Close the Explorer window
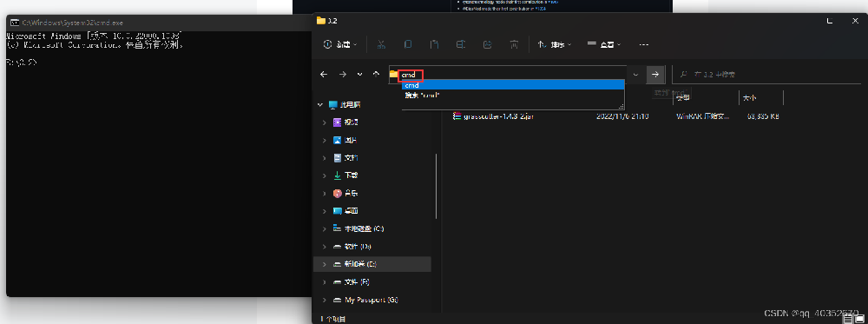Image resolution: width=868 pixels, height=324 pixels. click(855, 21)
